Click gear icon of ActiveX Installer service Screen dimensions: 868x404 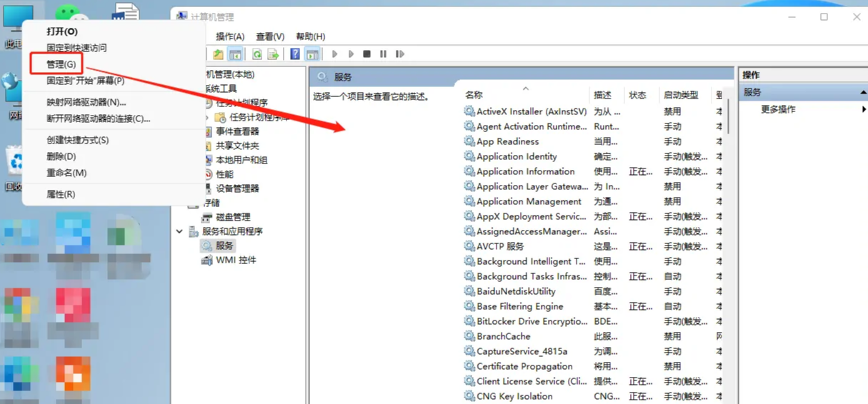coord(469,111)
